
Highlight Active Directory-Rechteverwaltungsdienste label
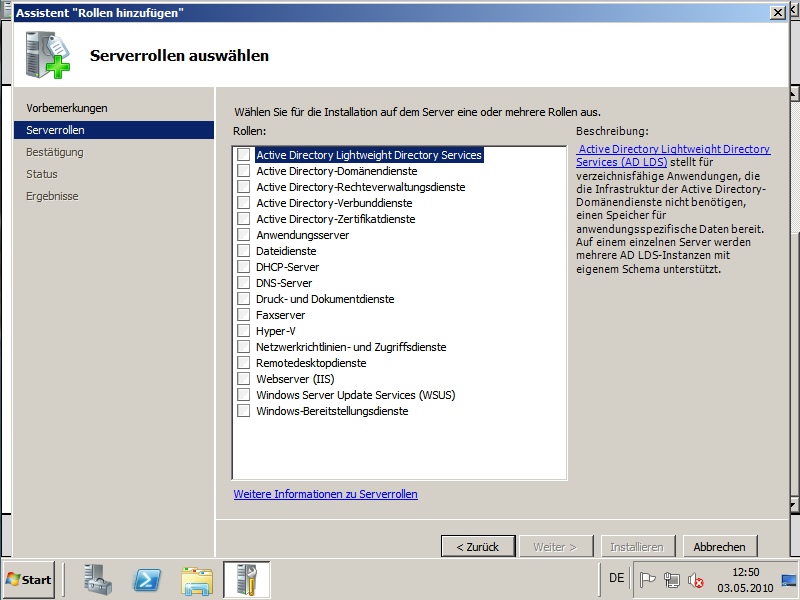pos(361,187)
